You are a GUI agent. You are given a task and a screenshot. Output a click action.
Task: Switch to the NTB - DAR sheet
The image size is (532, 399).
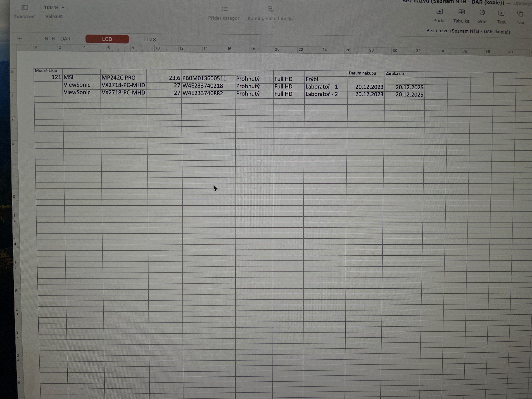pyautogui.click(x=58, y=39)
